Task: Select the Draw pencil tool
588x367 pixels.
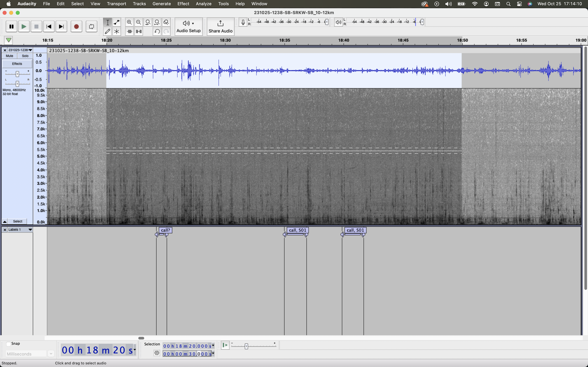Action: (107, 32)
